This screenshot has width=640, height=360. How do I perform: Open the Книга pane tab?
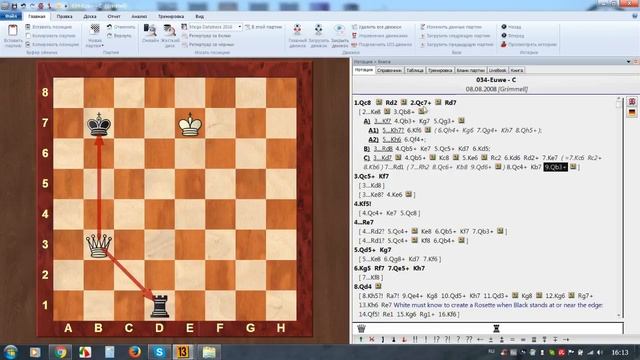point(517,70)
